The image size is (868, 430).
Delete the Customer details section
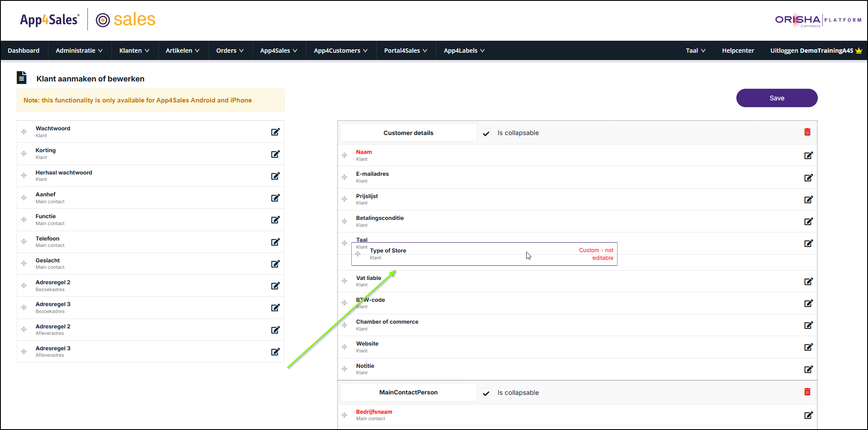pyautogui.click(x=807, y=132)
